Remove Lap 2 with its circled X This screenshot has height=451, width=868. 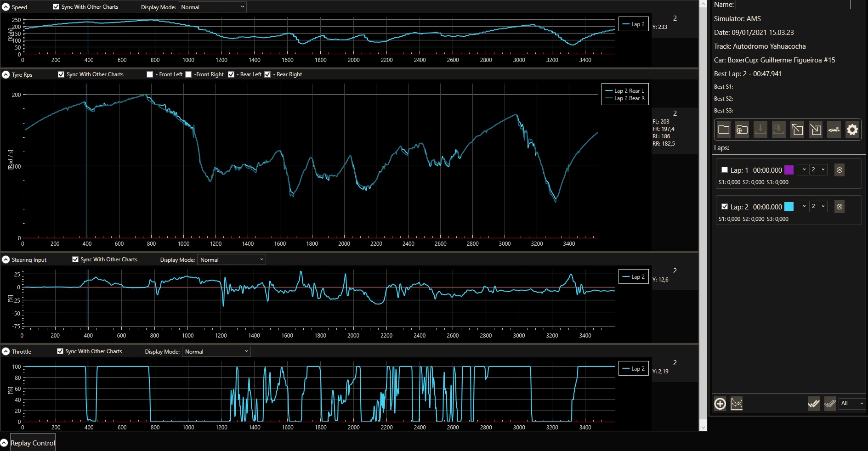840,207
